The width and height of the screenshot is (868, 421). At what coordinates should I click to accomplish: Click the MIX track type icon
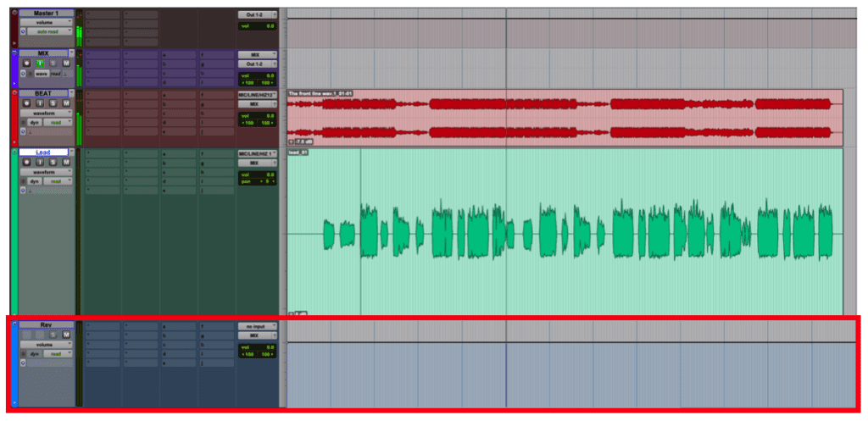click(x=15, y=53)
